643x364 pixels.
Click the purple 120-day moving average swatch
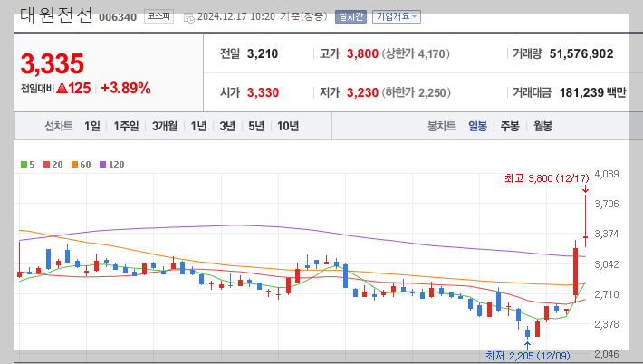[x=103, y=165]
